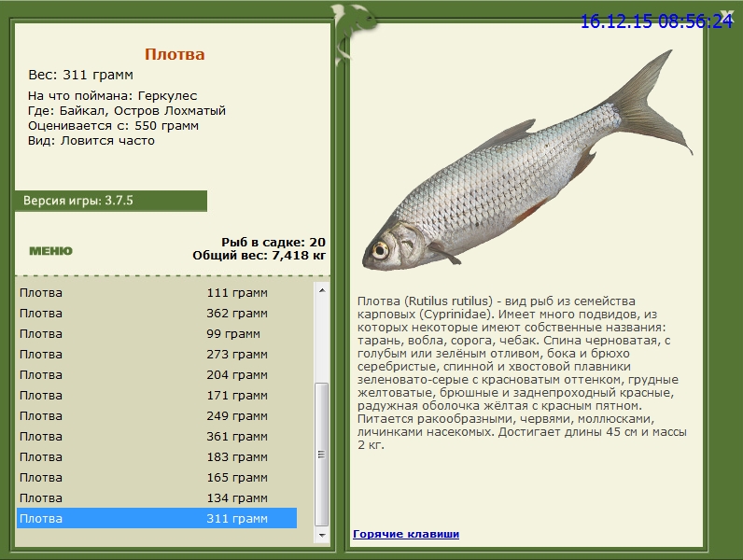The height and width of the screenshot is (560, 743).
Task: Open the МЕНЮ button
Action: pos(50,251)
